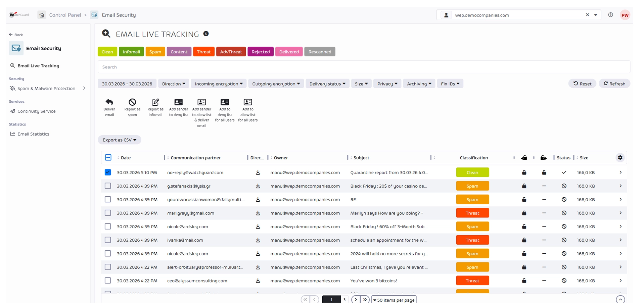Image resolution: width=644 pixels, height=304 pixels.
Task: Open Continuity Service in the sidebar
Action: pos(36,111)
